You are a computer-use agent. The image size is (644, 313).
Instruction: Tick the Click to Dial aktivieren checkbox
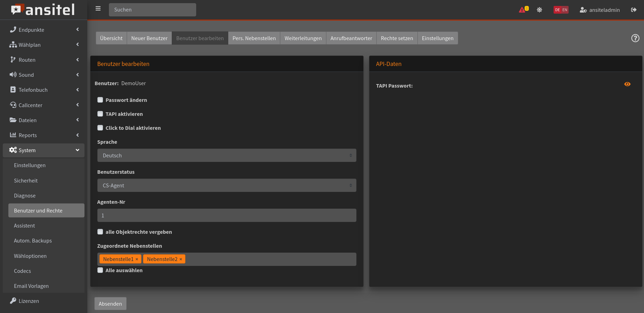coord(100,128)
